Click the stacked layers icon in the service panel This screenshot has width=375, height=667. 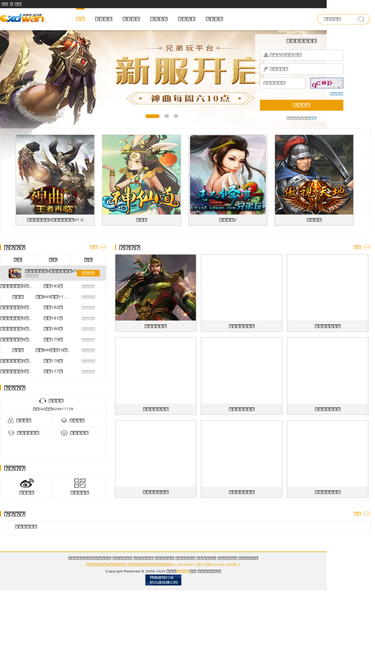pyautogui.click(x=64, y=420)
